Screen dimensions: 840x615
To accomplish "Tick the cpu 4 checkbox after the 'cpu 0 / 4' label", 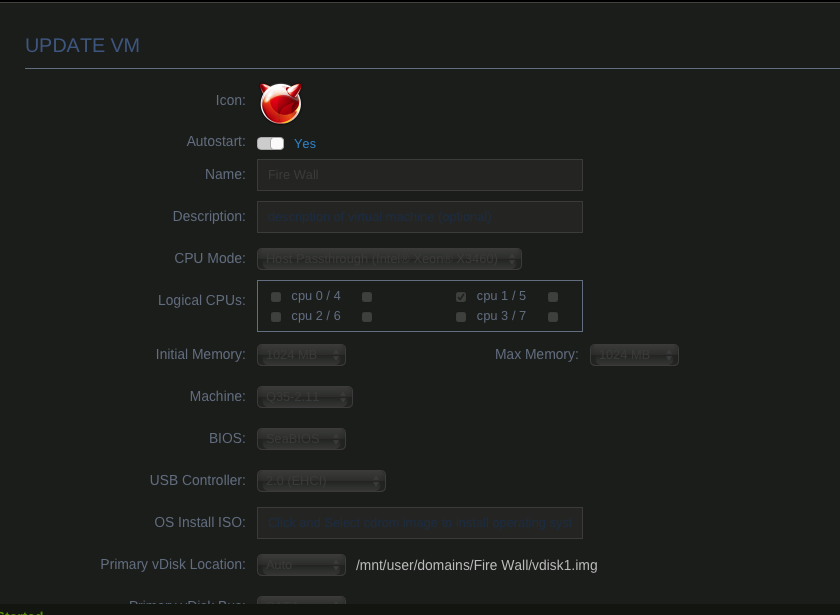I will click(x=367, y=297).
